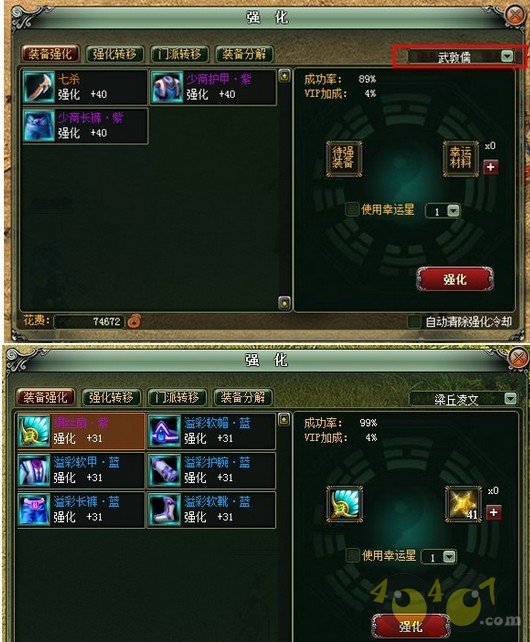530x642 pixels.
Task: Switch to the 装备分解 tab in bottom panel
Action: [x=243, y=397]
